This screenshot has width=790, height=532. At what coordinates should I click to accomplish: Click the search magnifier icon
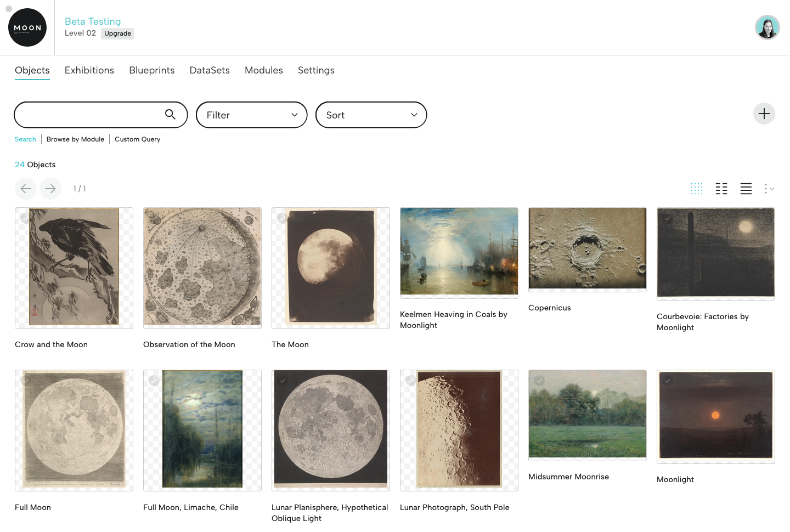click(x=170, y=115)
